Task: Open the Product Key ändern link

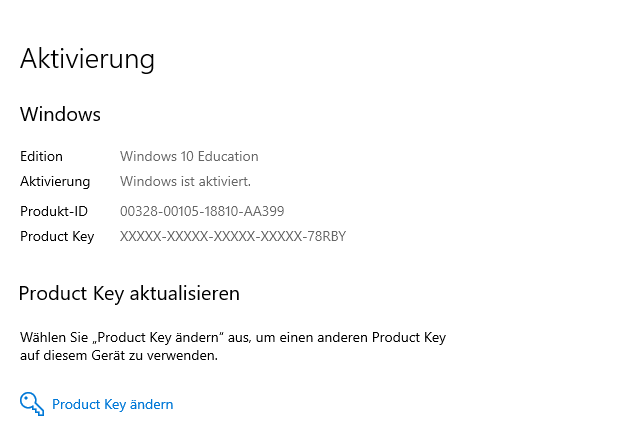Action: coord(112,404)
